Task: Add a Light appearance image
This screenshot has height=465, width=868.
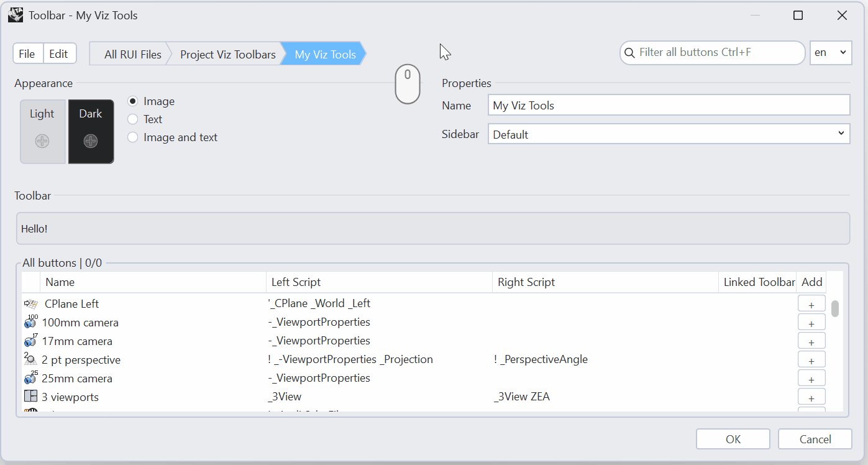Action: click(42, 141)
